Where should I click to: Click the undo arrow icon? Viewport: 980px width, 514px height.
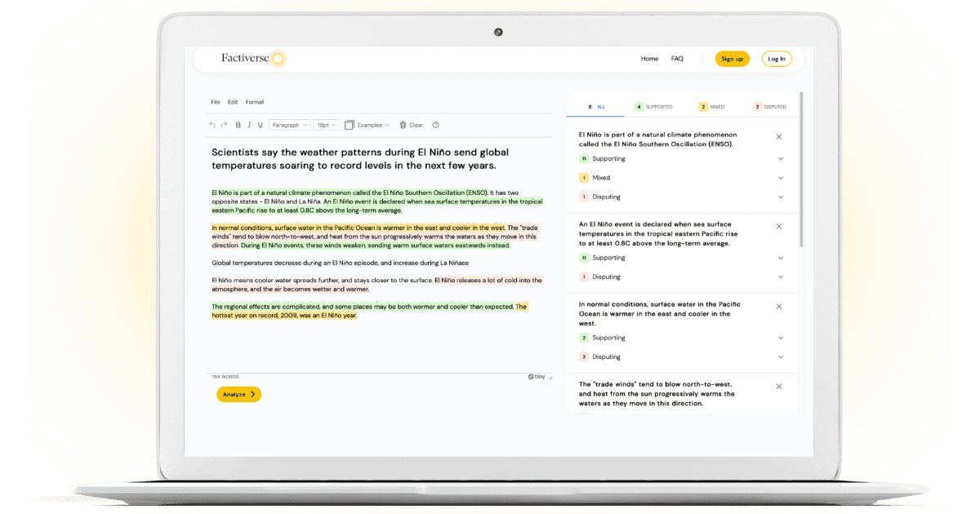(x=212, y=125)
